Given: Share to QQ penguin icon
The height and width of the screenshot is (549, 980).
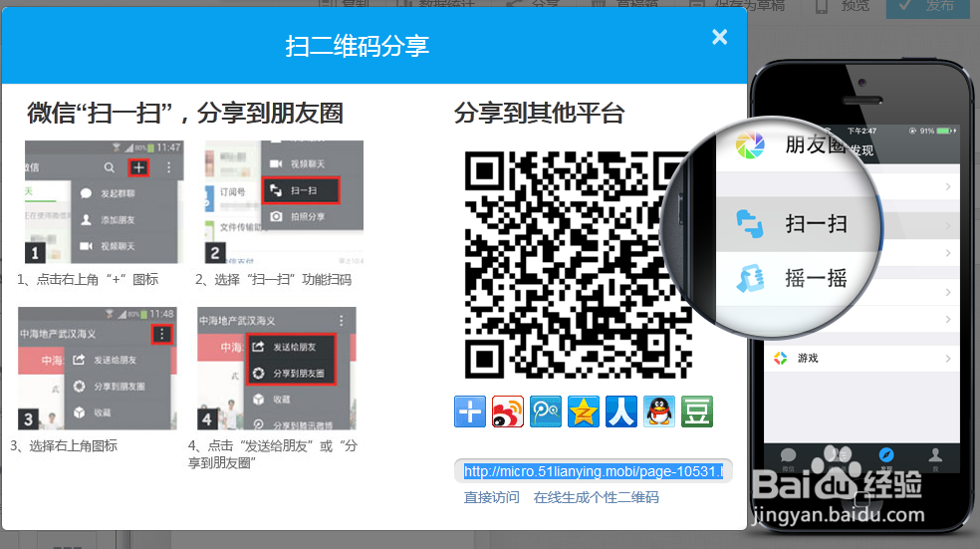Looking at the screenshot, I should 658,412.
